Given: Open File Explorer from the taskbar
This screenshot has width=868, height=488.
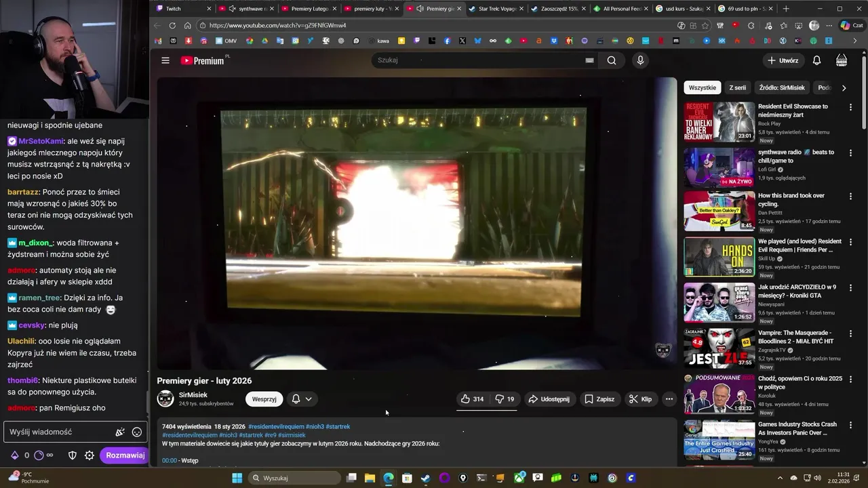Looking at the screenshot, I should pos(370,478).
